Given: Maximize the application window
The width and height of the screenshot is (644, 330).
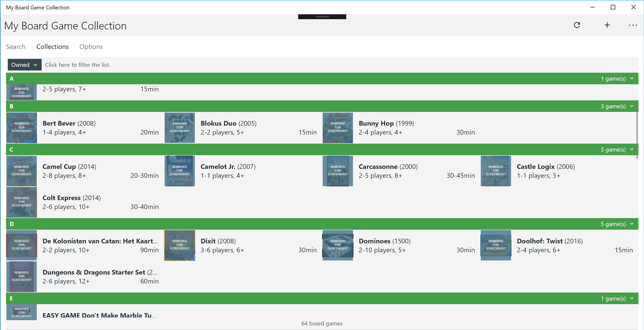Looking at the screenshot, I should coord(613,7).
